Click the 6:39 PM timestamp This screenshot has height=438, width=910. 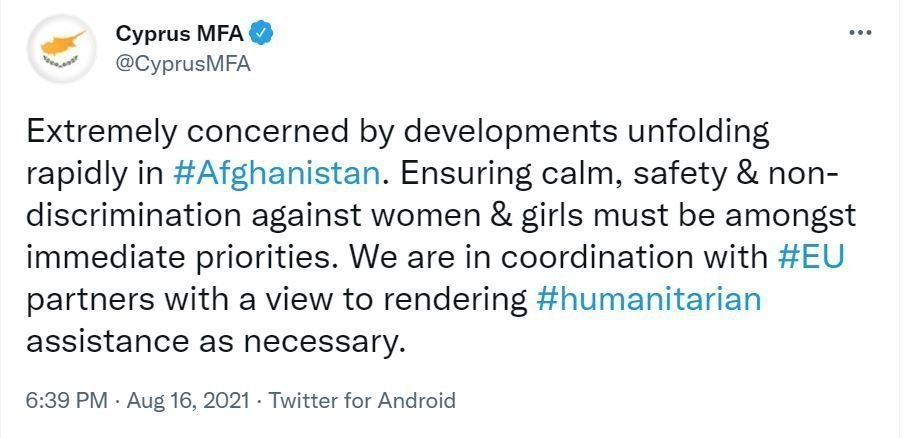pos(67,400)
